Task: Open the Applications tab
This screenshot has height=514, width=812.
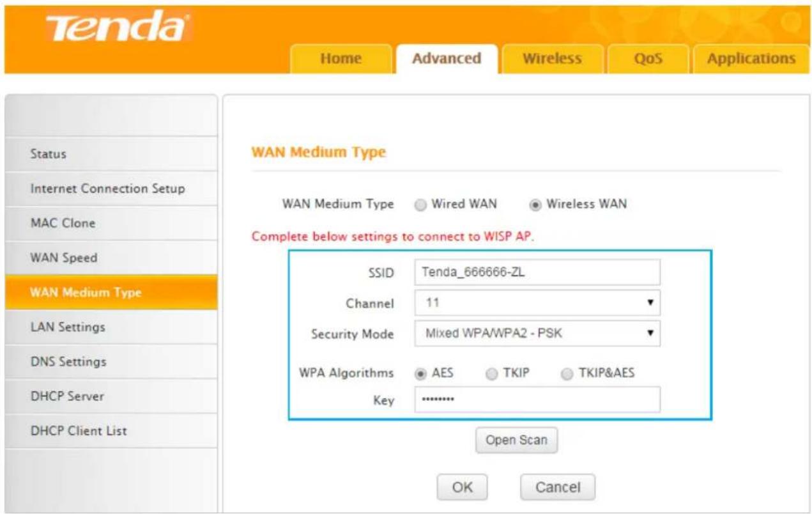Action: pyautogui.click(x=751, y=59)
